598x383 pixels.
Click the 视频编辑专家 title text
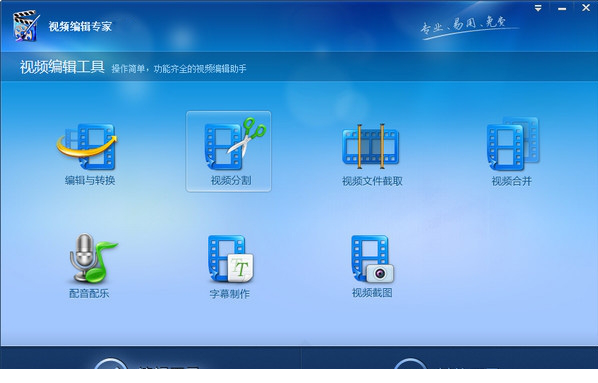[x=80, y=26]
